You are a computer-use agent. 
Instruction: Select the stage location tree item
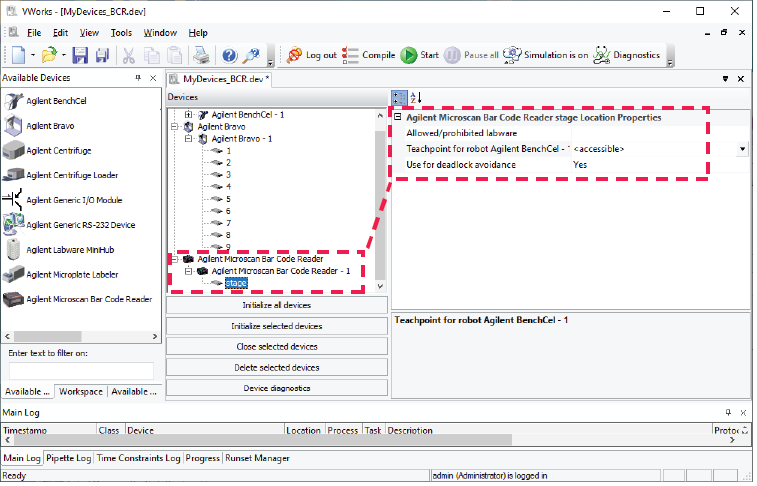(236, 283)
